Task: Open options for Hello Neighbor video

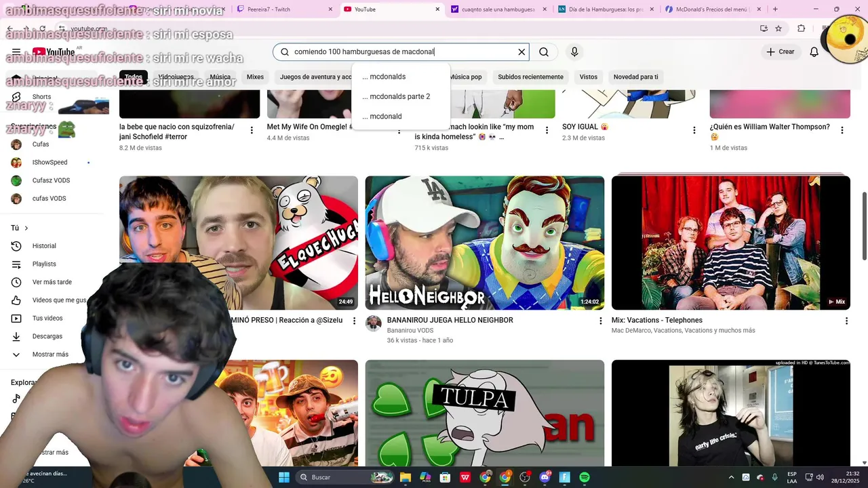Action: point(600,321)
